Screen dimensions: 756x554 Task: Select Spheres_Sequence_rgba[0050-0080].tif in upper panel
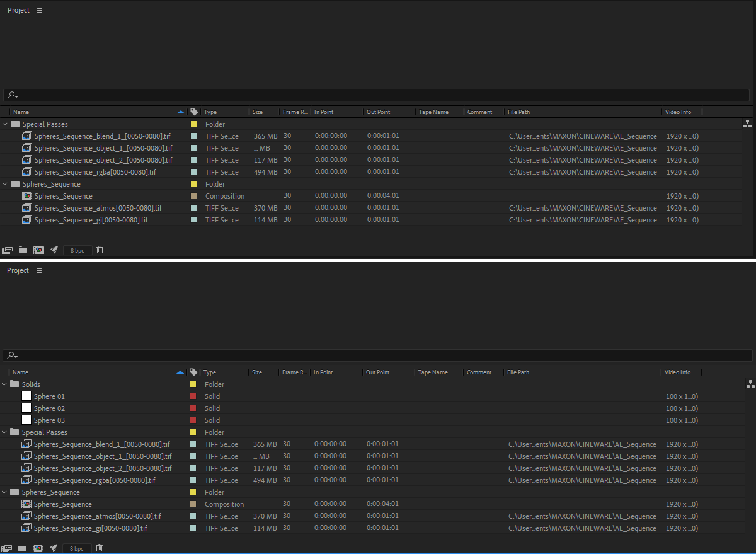click(96, 172)
